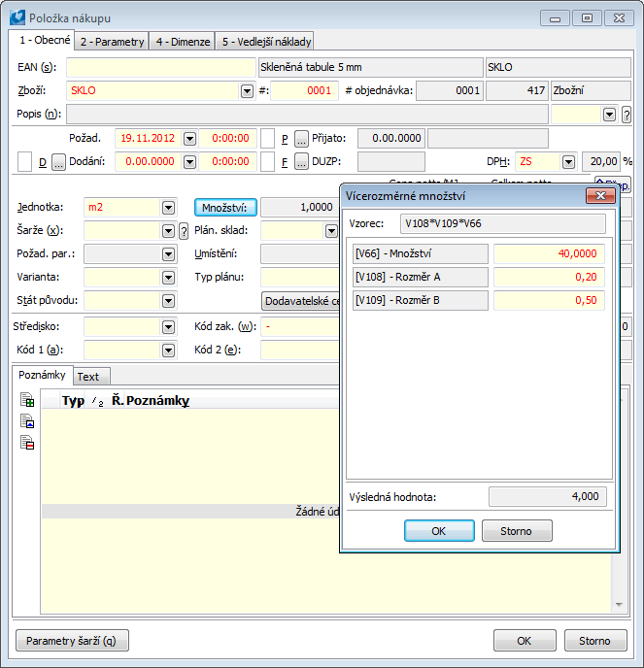Expand the DPH ZS dropdown
The image size is (644, 668).
coord(568,162)
